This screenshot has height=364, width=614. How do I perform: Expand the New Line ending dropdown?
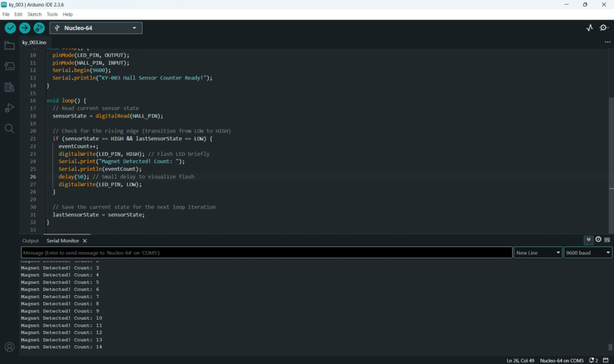(538, 253)
